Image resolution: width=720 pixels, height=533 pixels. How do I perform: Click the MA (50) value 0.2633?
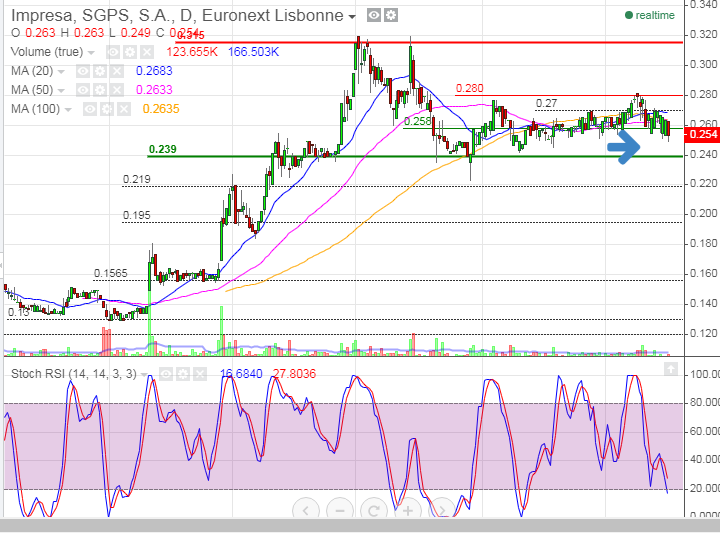point(154,90)
